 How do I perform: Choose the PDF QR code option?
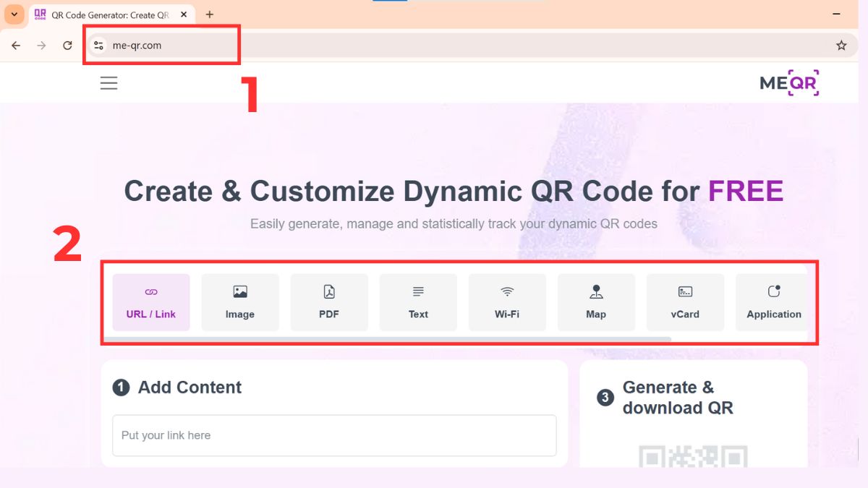click(x=328, y=301)
